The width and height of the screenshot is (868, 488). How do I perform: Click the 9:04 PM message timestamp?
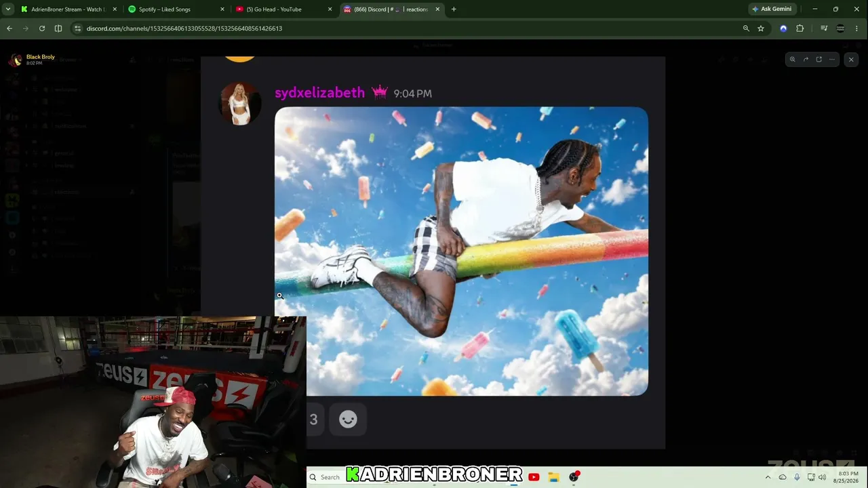(x=412, y=94)
